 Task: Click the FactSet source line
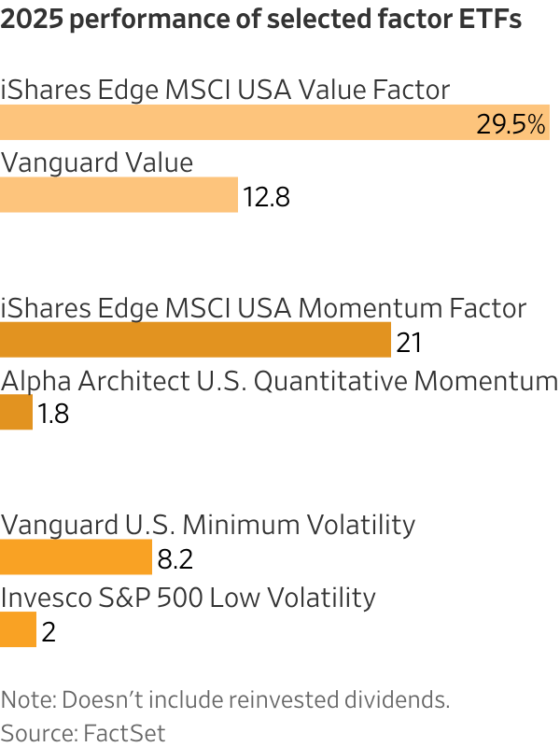83,732
